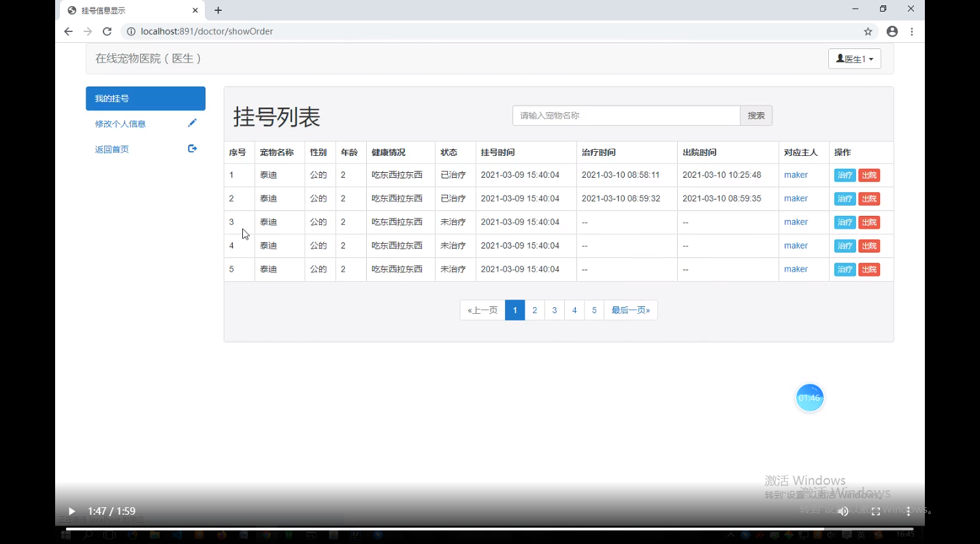Click the browser back arrow

[x=68, y=31]
